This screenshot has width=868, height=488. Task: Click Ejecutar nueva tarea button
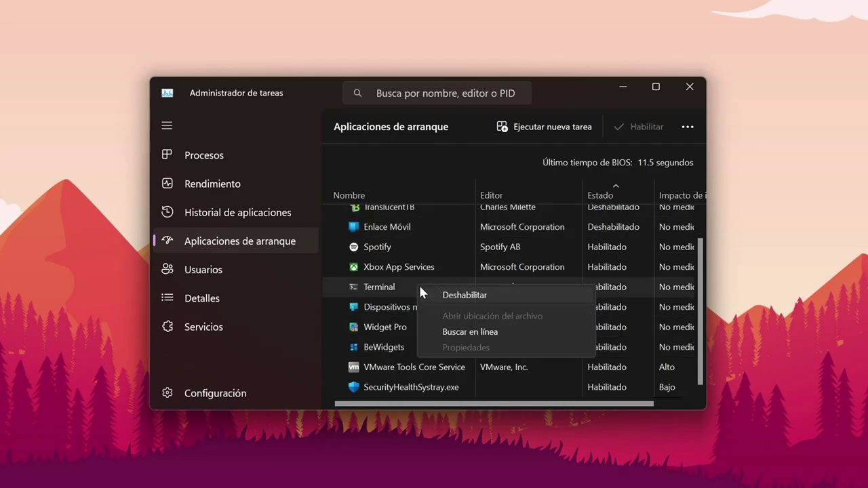pos(544,127)
